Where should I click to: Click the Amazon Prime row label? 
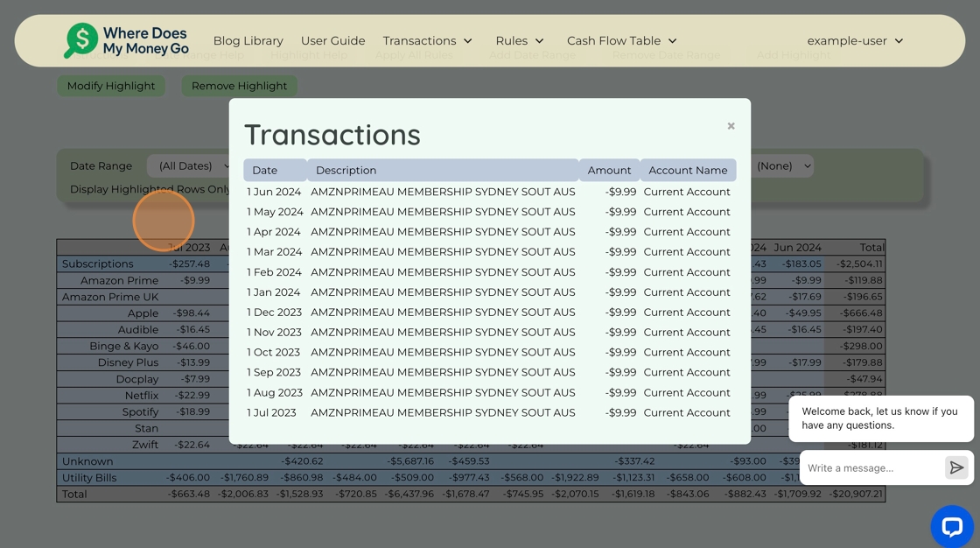(119, 280)
